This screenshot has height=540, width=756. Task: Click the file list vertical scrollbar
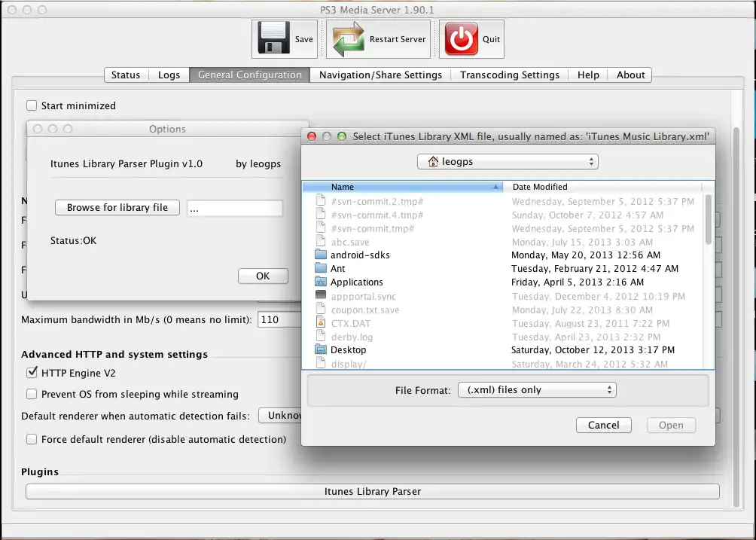click(x=709, y=219)
